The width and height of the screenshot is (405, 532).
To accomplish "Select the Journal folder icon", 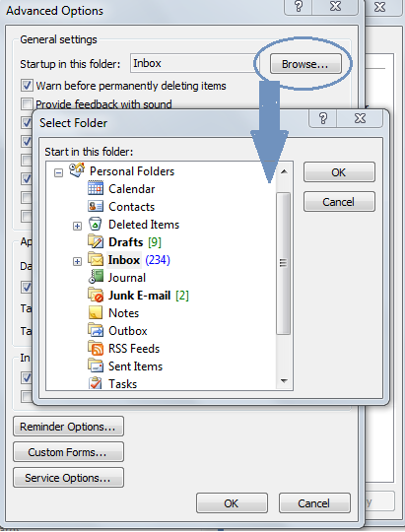I will tap(96, 277).
